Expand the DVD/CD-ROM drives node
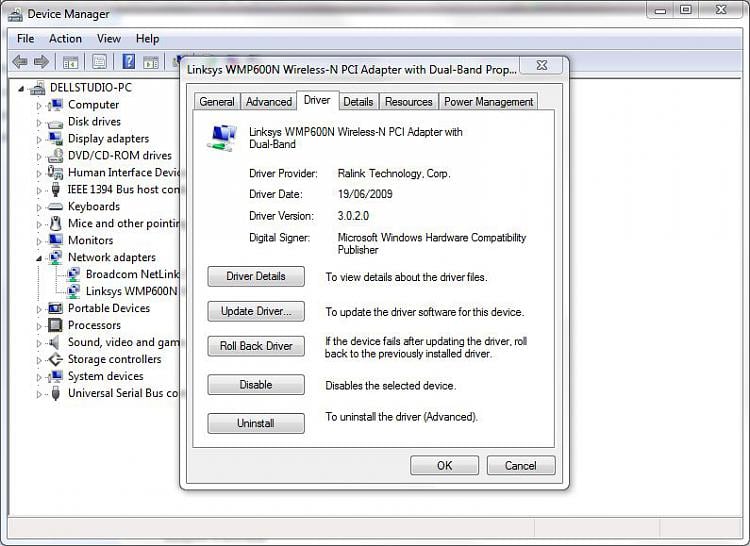This screenshot has width=750, height=546. click(x=39, y=156)
